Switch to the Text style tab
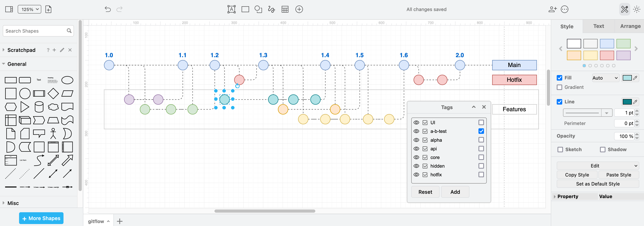The image size is (644, 226). (x=598, y=26)
